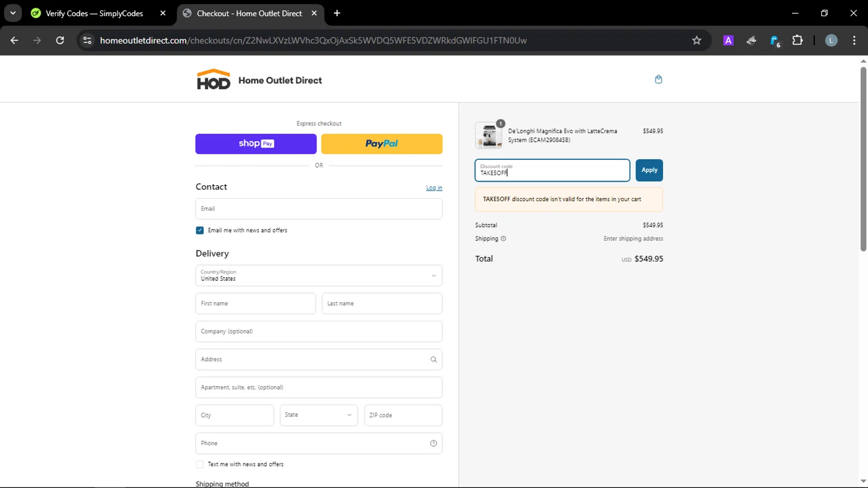Viewport: 868px width, 488px height.
Task: Click the Home Outlet Direct store name
Action: [x=280, y=80]
